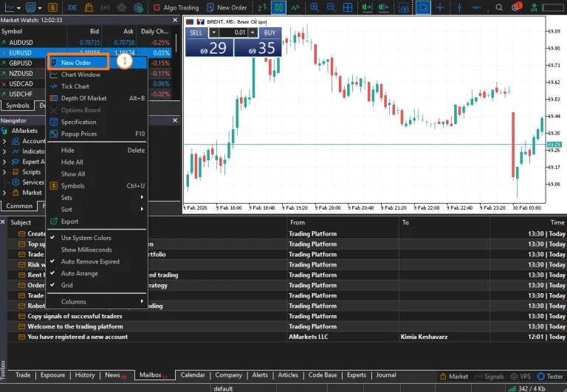Switch chart to line chart mode

295,7
